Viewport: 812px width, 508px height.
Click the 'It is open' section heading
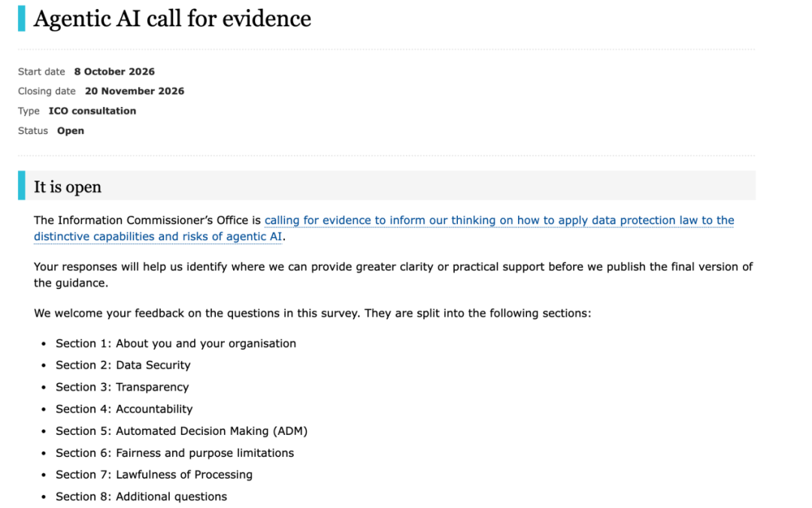pyautogui.click(x=68, y=187)
